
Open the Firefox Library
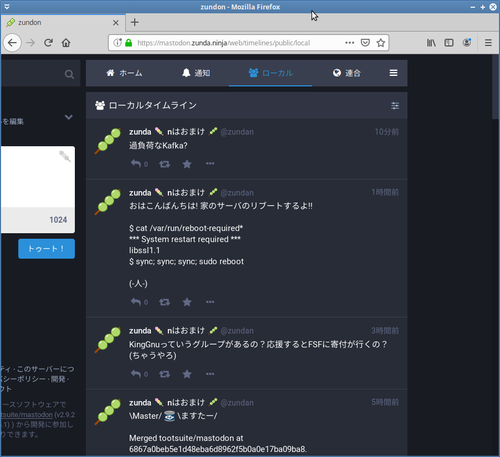(431, 43)
